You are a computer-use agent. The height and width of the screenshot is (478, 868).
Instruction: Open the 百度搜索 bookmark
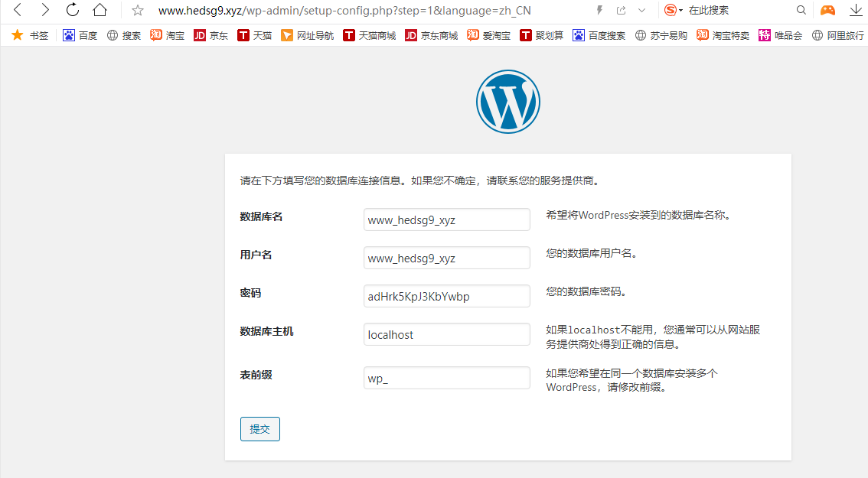click(x=599, y=35)
